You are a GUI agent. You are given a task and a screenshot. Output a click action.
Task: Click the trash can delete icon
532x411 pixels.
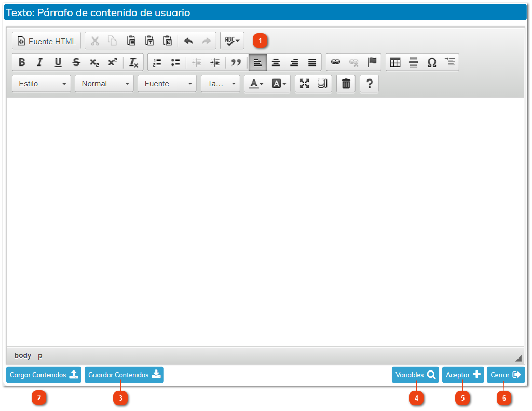[346, 84]
